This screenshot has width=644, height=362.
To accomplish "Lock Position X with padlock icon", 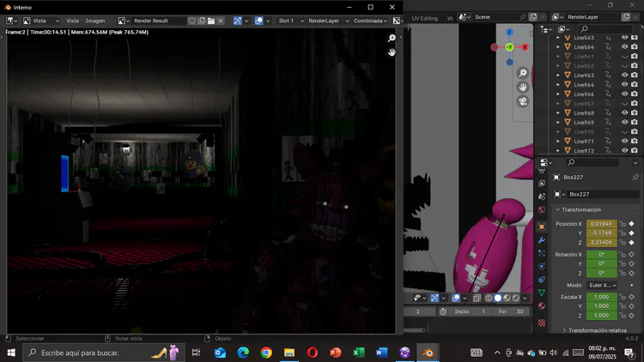I will pyautogui.click(x=623, y=224).
